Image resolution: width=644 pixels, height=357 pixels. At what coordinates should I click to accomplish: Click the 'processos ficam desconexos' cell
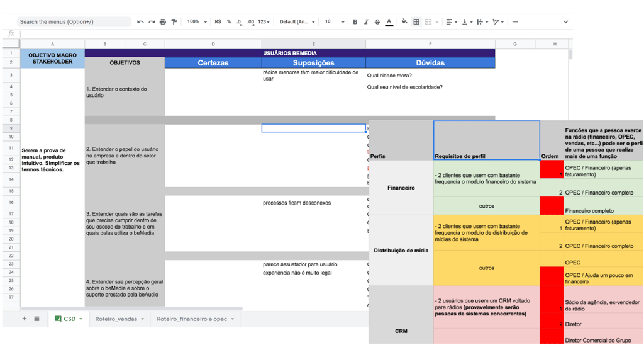(313, 203)
